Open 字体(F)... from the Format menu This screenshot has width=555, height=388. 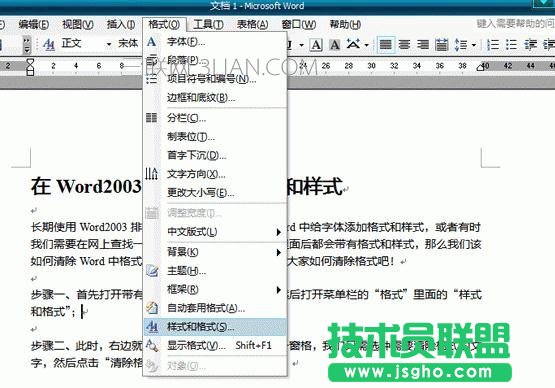(215, 42)
